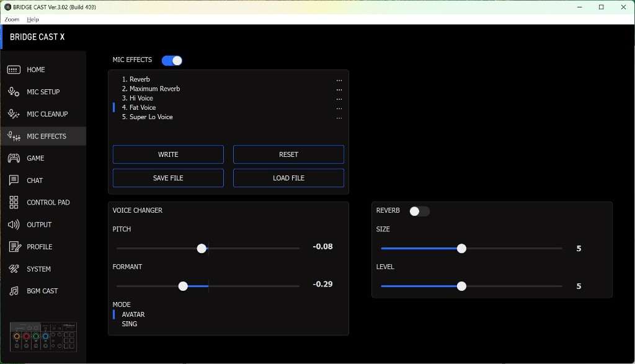Select the Mic Cleanup sparkle-mic icon
Viewport: 635px width, 364px height.
coord(14,114)
